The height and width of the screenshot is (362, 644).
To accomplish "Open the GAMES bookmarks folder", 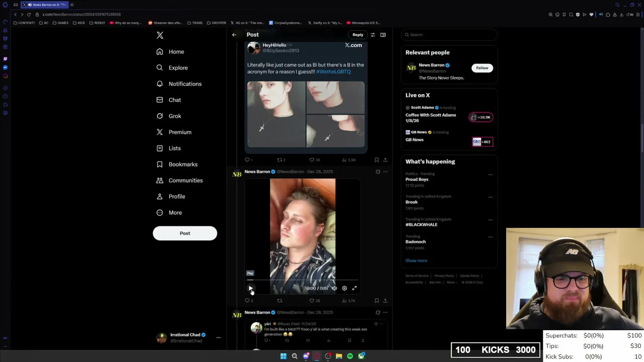I will point(60,23).
